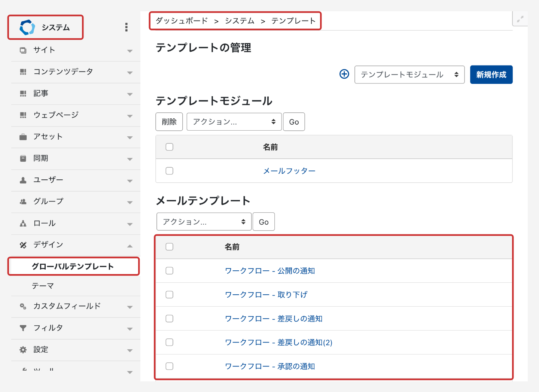This screenshot has height=392, width=539.
Task: Open the ワークフロー - 取り下げ template link
Action: coord(266,295)
